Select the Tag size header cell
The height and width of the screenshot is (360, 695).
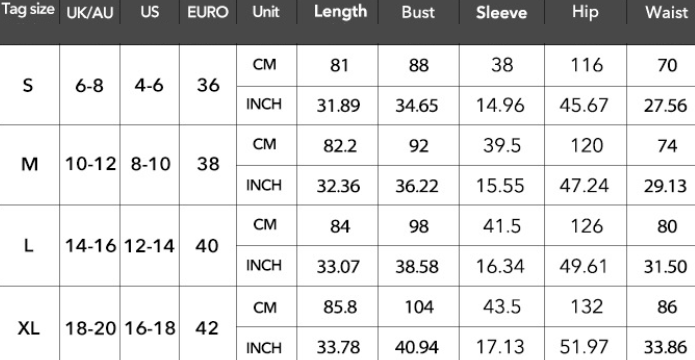tap(27, 10)
